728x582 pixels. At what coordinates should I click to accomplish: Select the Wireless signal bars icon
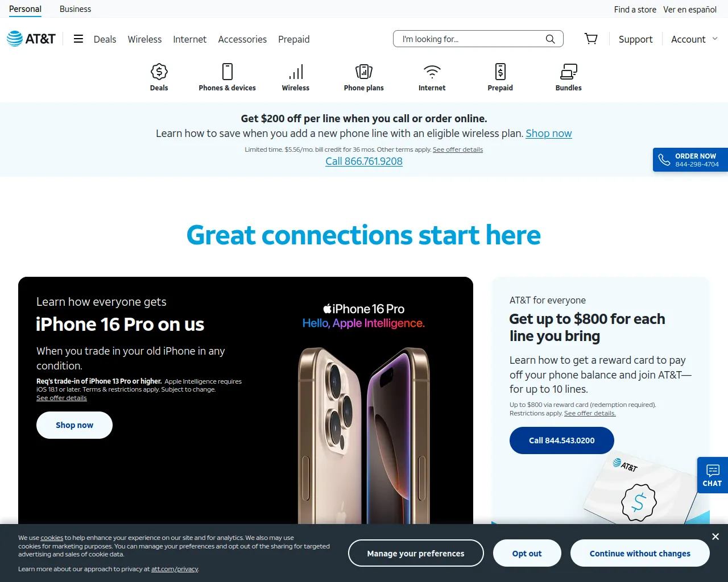(296, 72)
